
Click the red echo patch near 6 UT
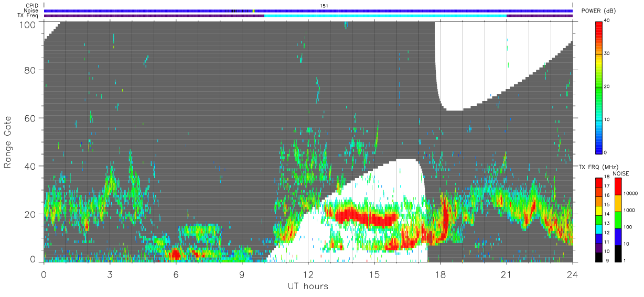[175, 255]
